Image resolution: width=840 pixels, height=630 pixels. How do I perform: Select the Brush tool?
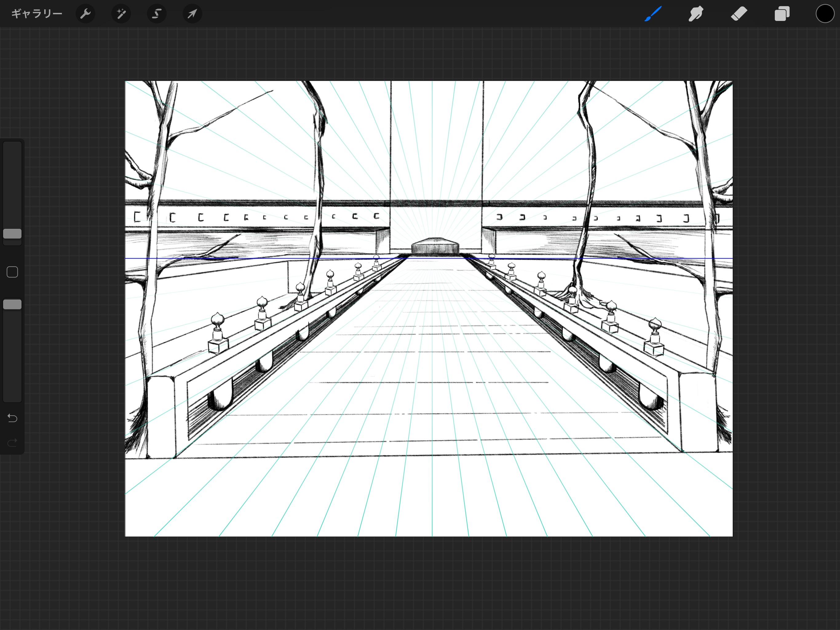click(653, 14)
